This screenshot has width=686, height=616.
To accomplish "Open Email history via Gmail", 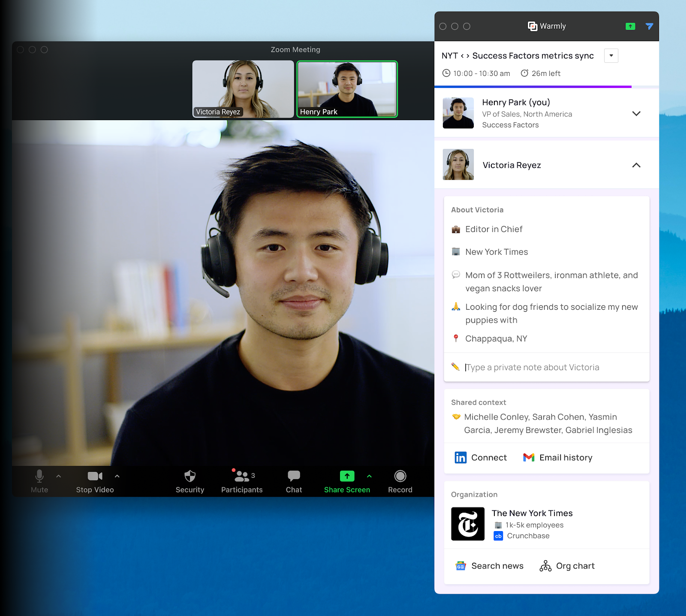I will [x=558, y=458].
